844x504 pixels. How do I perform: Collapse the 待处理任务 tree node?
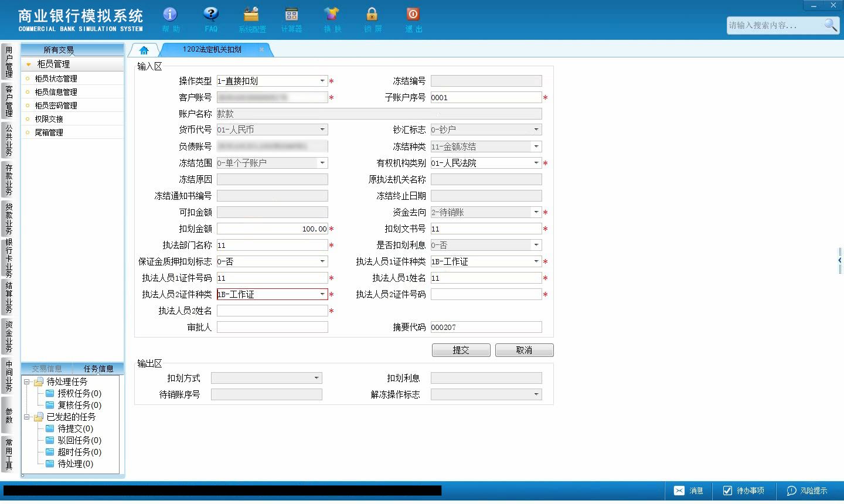27,382
